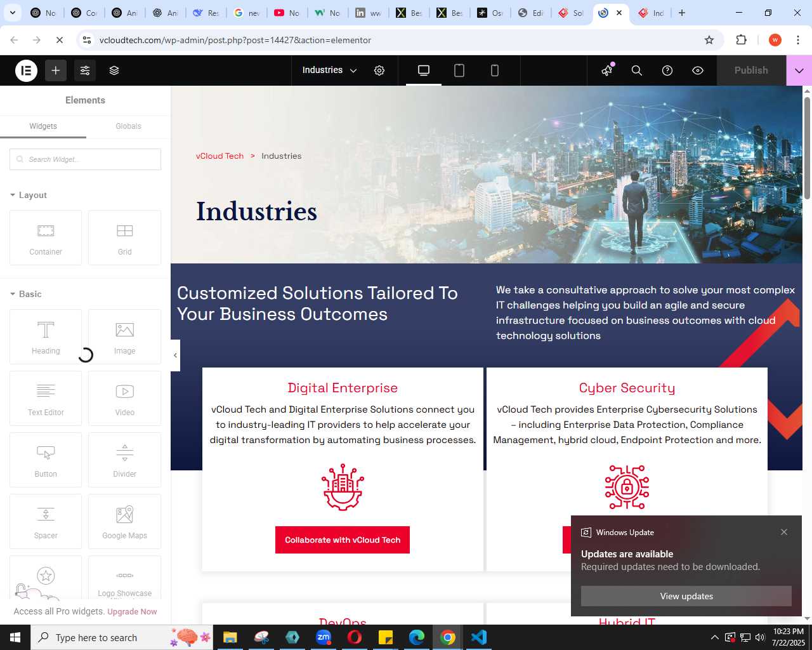Switch to the Widgets tab
Viewport: 812px width, 650px height.
click(x=43, y=126)
